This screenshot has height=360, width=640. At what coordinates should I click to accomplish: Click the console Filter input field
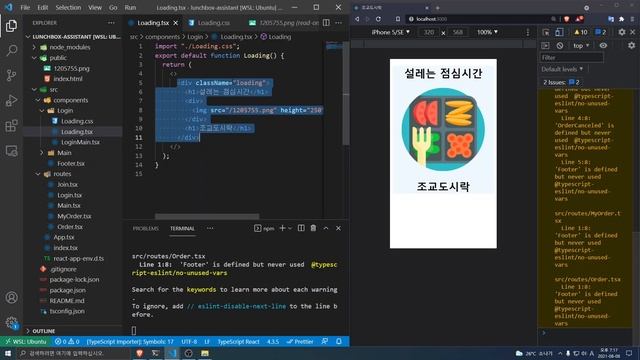(572, 58)
